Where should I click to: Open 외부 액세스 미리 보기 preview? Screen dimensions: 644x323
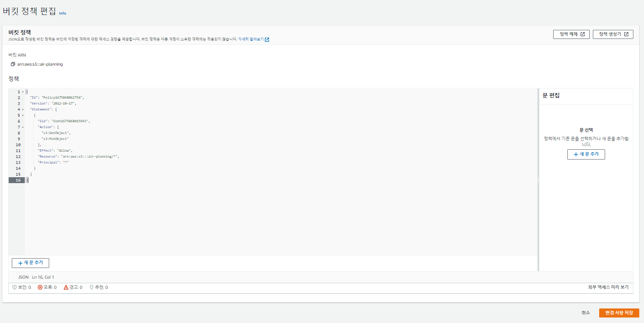pos(608,287)
